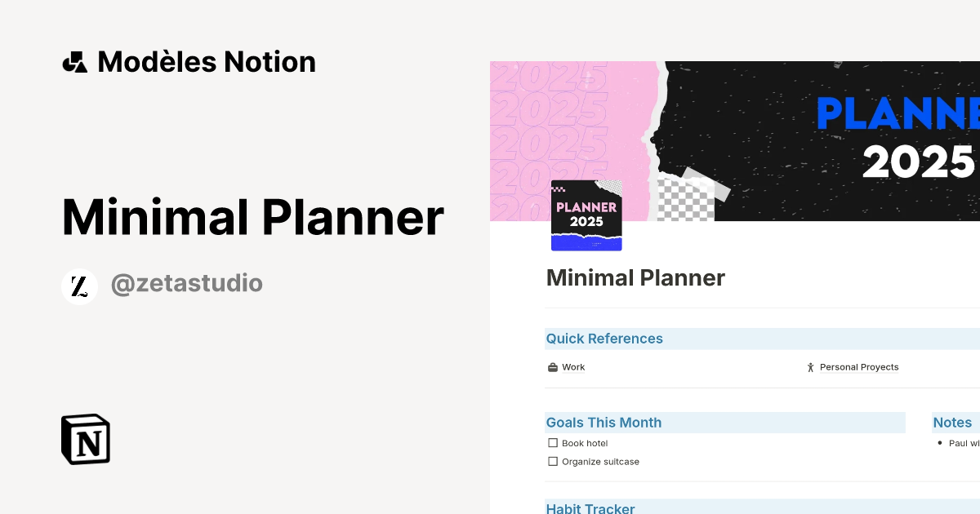Open the Notes section heading
This screenshot has height=514, width=980.
952,422
